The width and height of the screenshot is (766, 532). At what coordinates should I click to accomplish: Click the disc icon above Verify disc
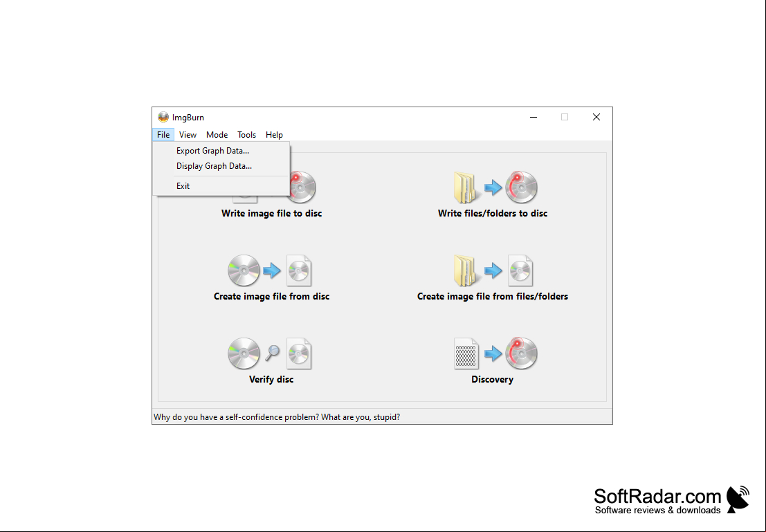coord(244,354)
